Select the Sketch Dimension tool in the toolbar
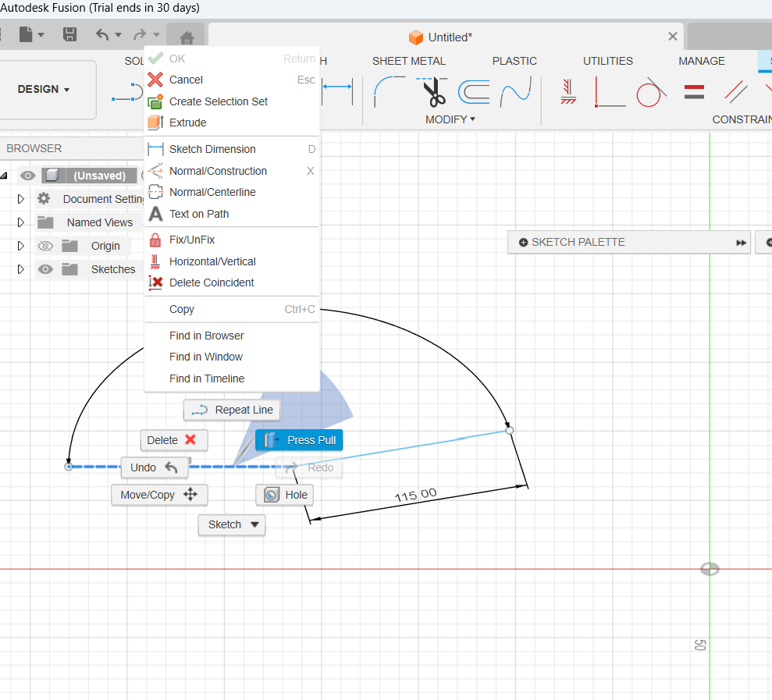The height and width of the screenshot is (700, 772). click(338, 92)
